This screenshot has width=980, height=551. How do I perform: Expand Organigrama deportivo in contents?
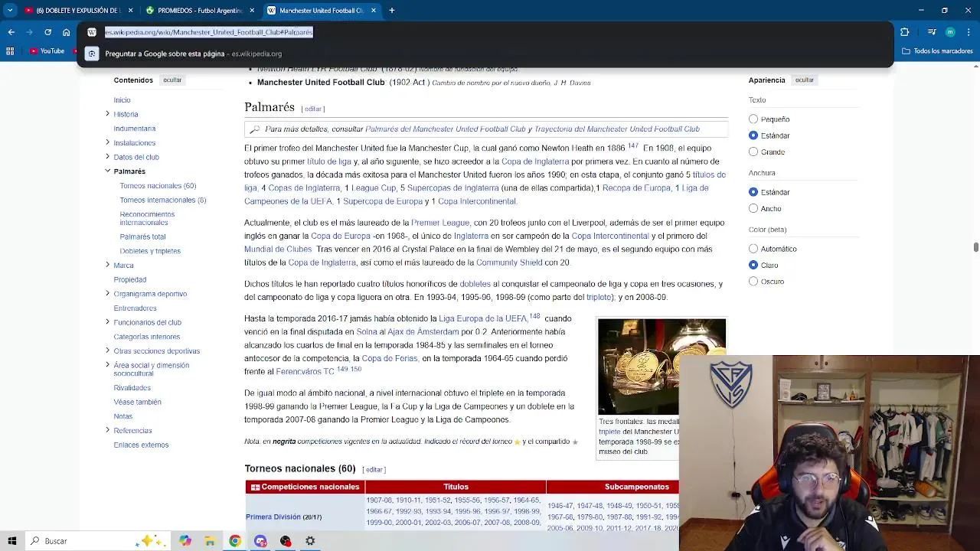click(x=107, y=294)
